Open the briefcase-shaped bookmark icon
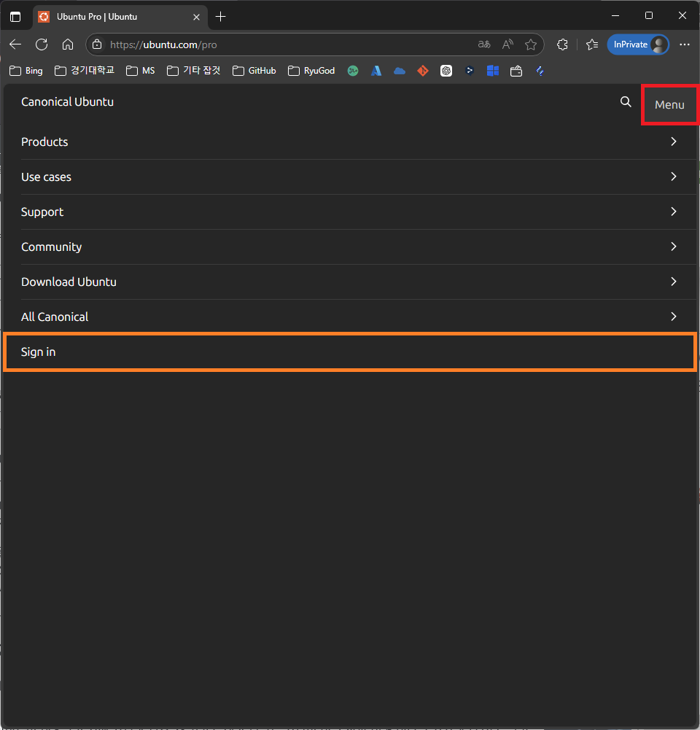This screenshot has height=730, width=700. (516, 71)
